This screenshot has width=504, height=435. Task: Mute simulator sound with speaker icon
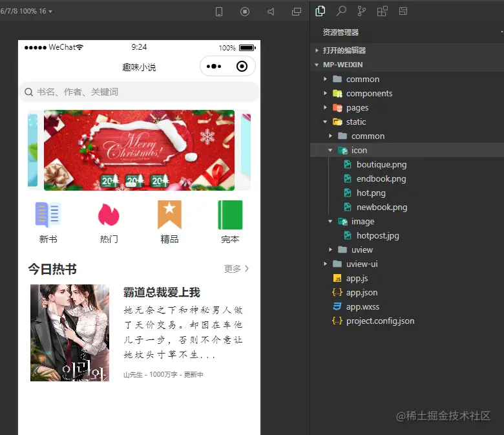[x=271, y=12]
